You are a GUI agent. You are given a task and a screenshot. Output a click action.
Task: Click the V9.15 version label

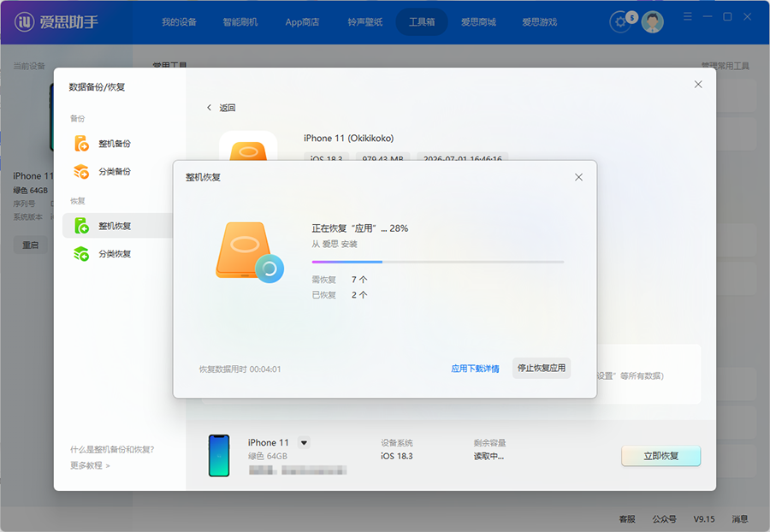pos(704,519)
